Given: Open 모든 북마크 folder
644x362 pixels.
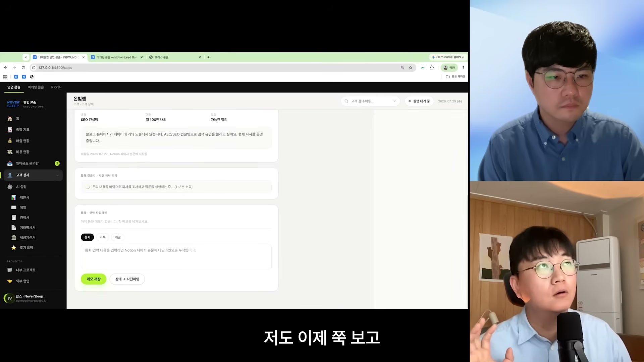Looking at the screenshot, I should (455, 77).
